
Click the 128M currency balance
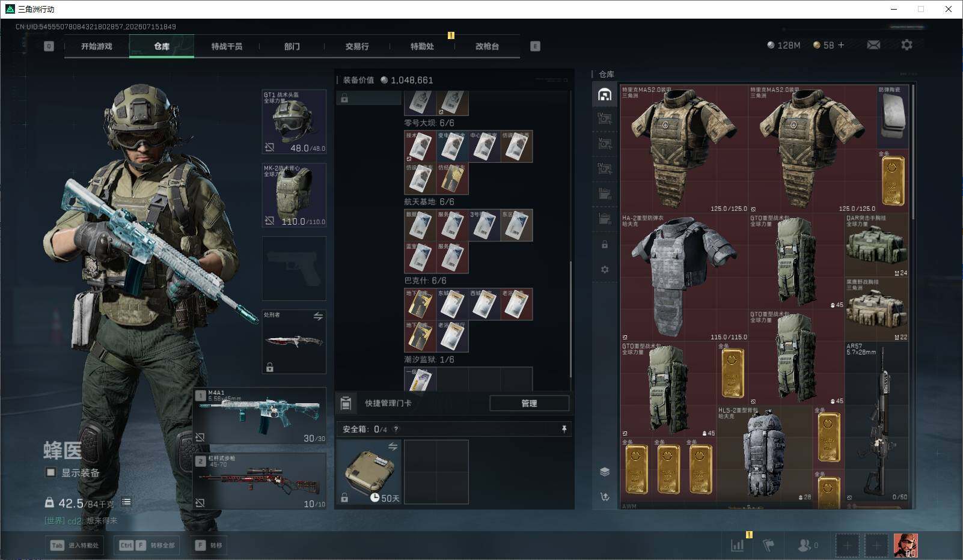pos(783,45)
